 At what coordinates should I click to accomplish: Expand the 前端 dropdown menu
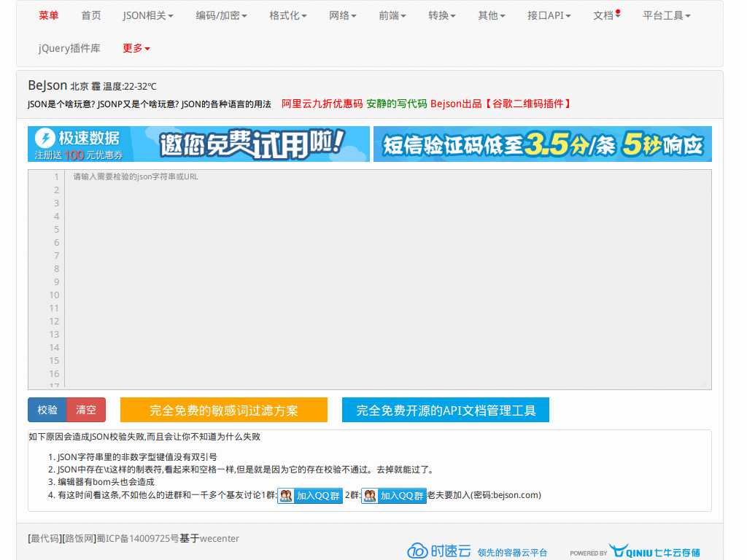pos(392,16)
